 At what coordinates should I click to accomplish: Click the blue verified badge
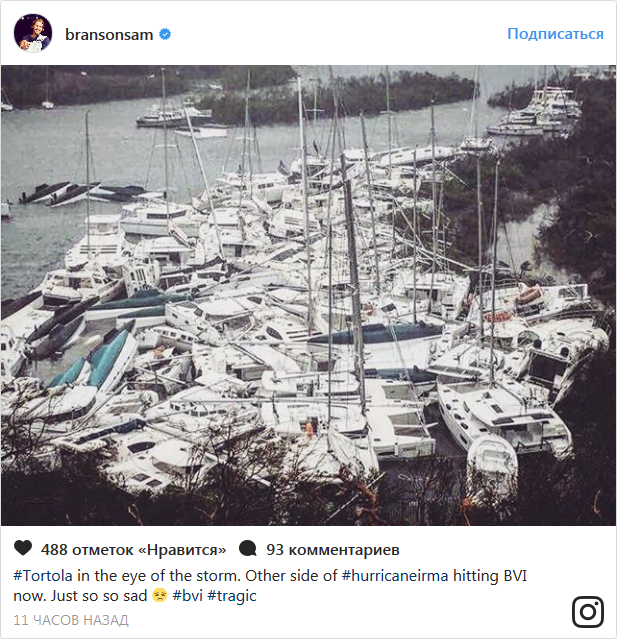coord(166,34)
